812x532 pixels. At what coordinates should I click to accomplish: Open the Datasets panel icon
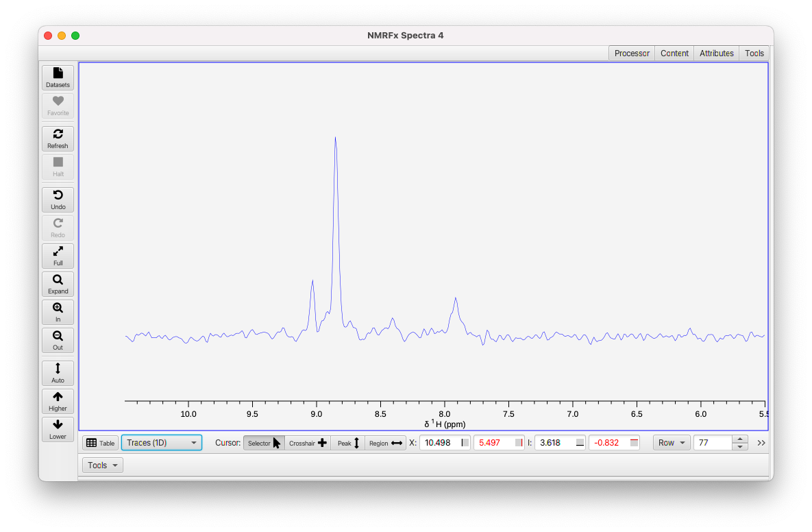[58, 77]
